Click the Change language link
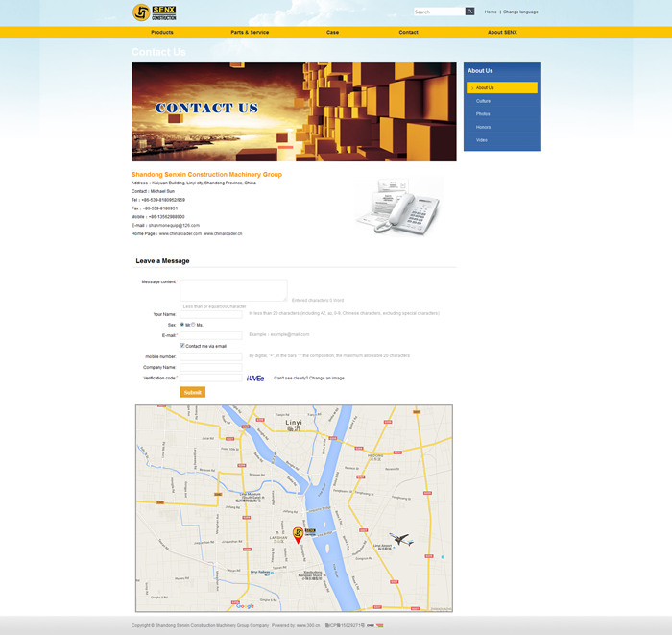This screenshot has width=672, height=635. coord(520,12)
